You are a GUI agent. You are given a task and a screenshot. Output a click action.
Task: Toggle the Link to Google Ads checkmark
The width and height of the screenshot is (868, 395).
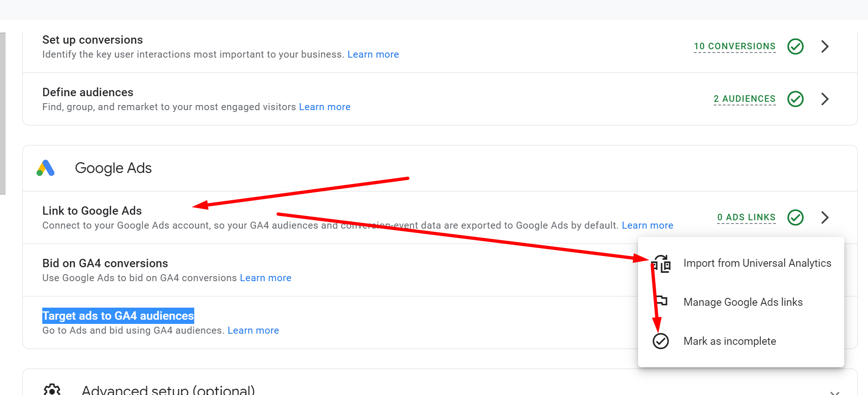point(796,217)
